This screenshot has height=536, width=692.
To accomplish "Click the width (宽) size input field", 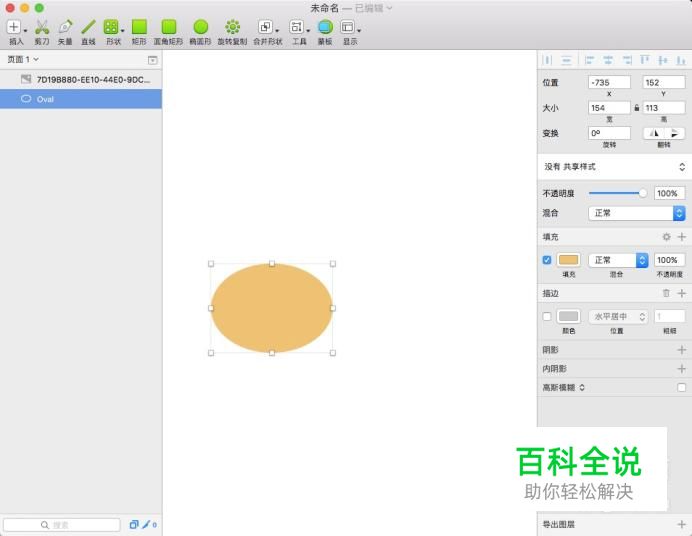I will (x=609, y=107).
